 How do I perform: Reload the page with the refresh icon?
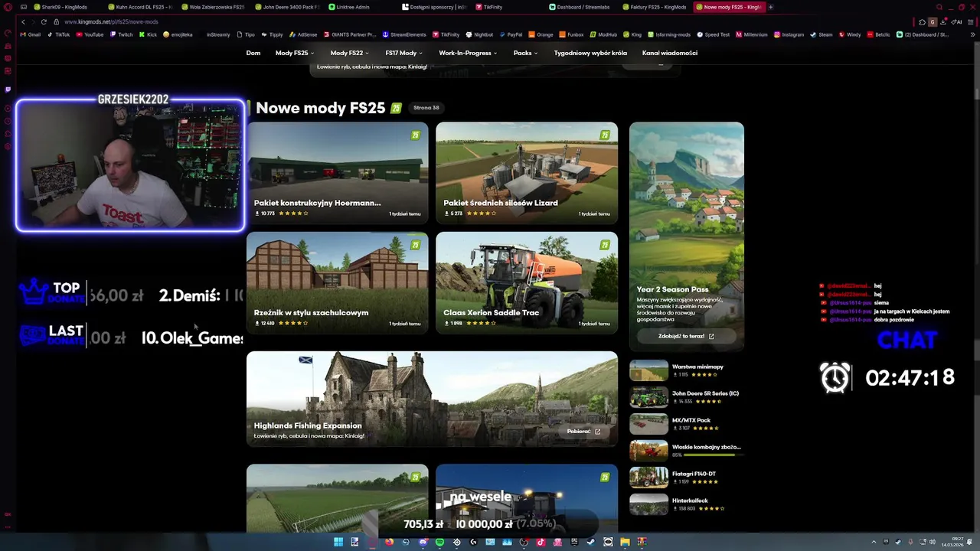(x=44, y=21)
